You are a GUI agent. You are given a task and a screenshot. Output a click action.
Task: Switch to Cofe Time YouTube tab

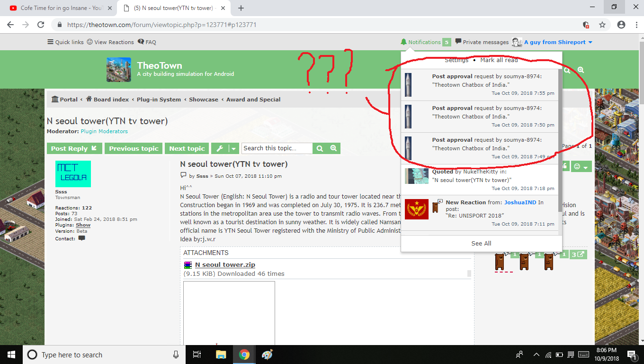tap(62, 8)
